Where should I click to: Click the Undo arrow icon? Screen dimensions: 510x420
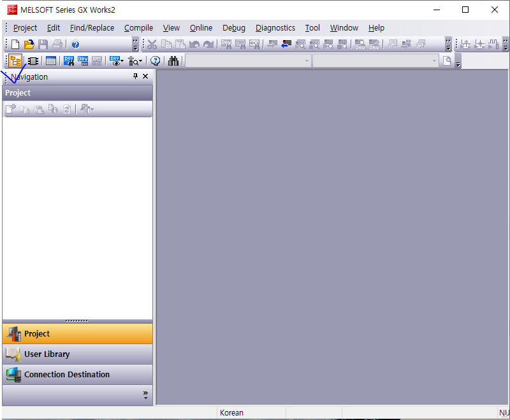click(x=194, y=44)
